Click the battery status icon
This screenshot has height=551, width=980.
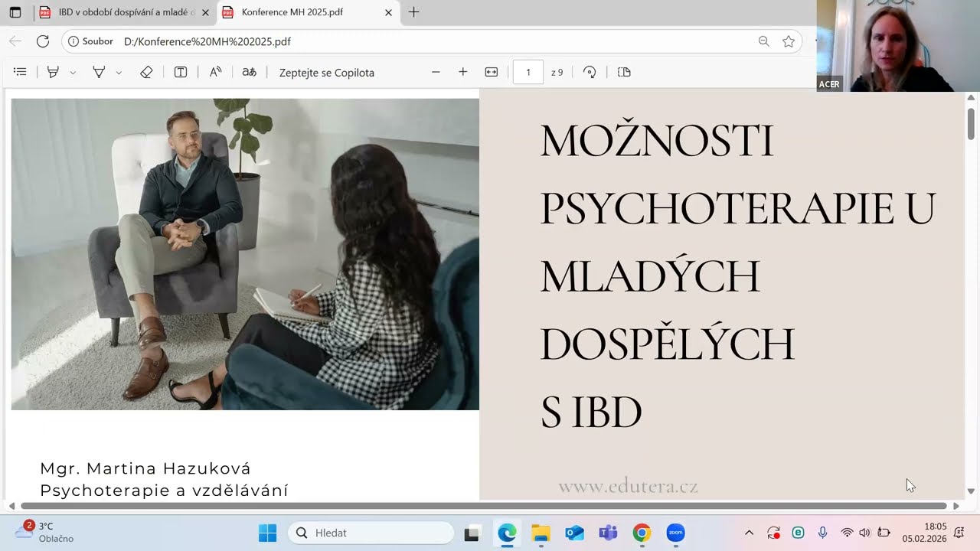(x=884, y=533)
